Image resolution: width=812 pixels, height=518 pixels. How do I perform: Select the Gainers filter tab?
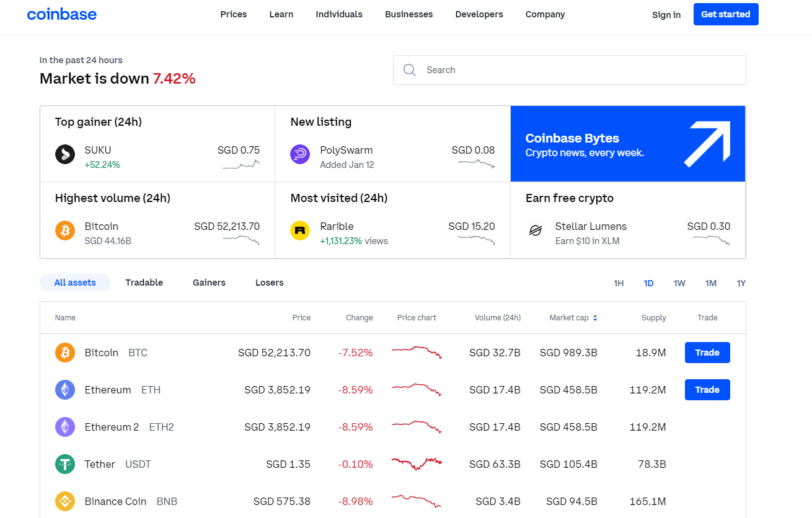tap(209, 283)
